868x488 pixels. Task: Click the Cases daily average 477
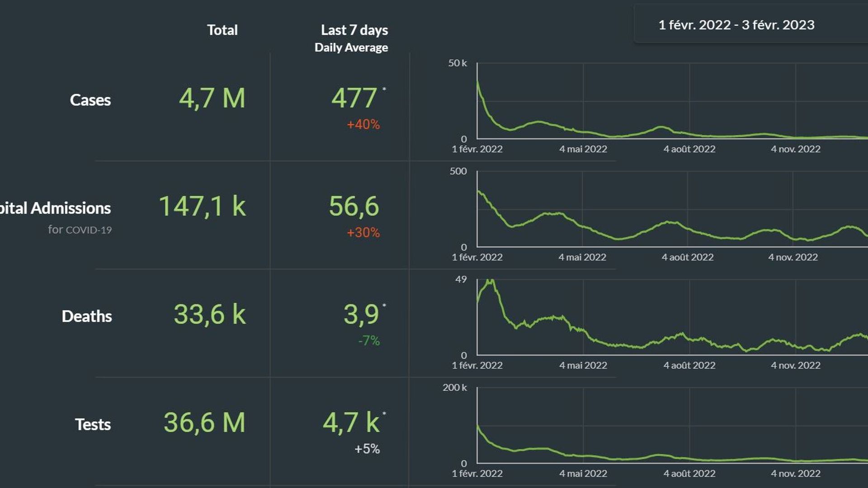(x=354, y=98)
